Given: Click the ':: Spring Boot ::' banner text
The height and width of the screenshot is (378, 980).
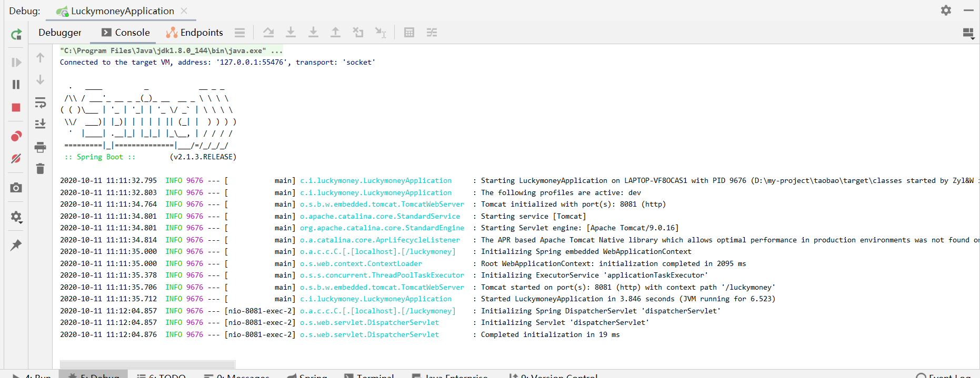Looking at the screenshot, I should click(100, 157).
